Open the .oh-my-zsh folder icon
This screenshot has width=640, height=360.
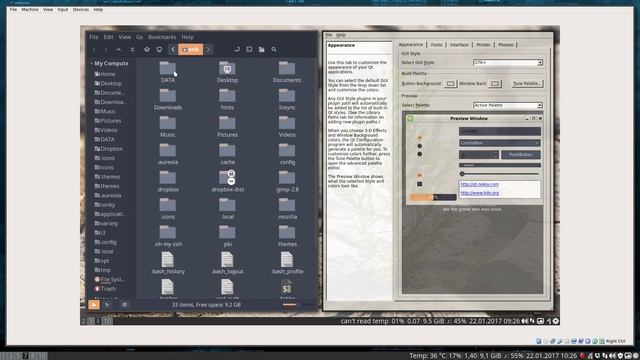coord(168,232)
